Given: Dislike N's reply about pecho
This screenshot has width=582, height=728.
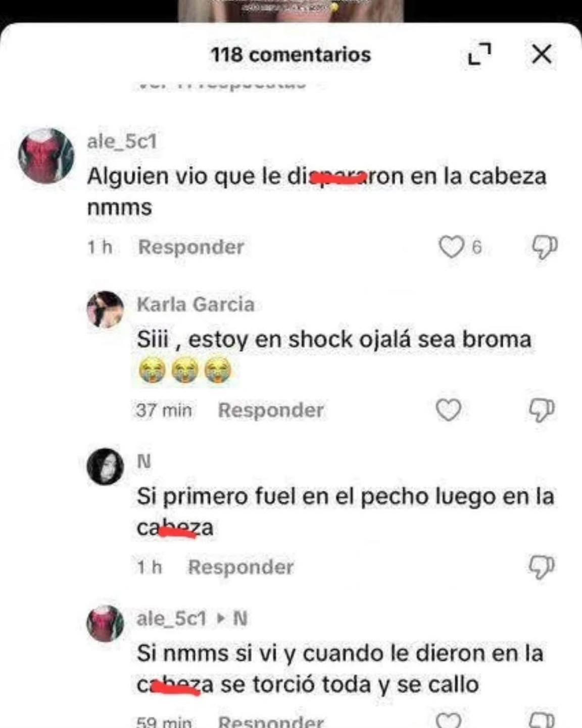Looking at the screenshot, I should pyautogui.click(x=542, y=567).
